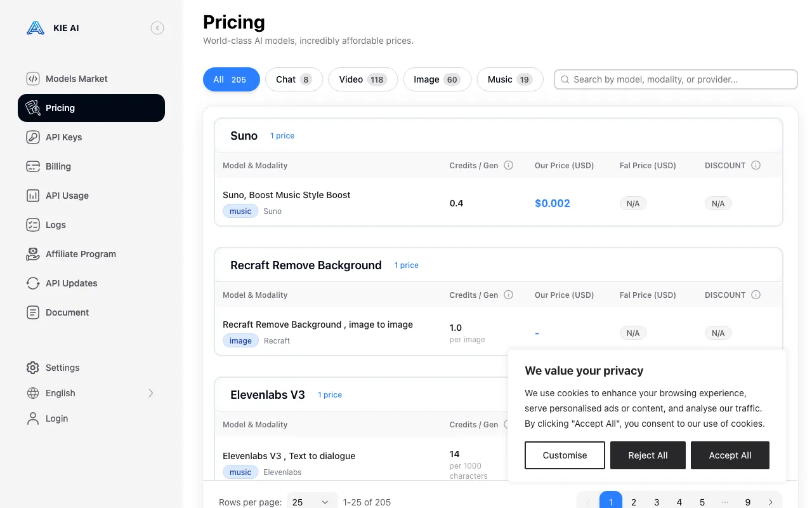Image resolution: width=812 pixels, height=508 pixels.
Task: Click the API Updates refresh icon
Action: 32,283
